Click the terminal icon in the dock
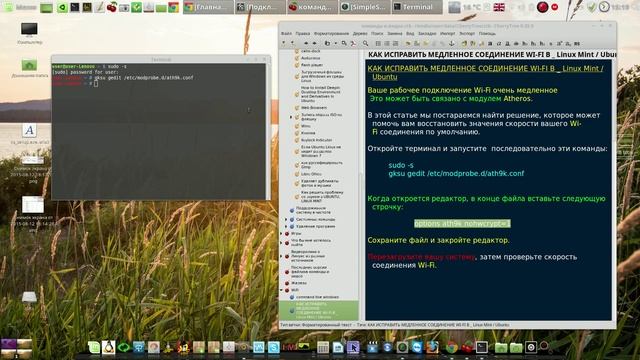Image resolution: width=640 pixels, height=360 pixels. pyautogui.click(x=482, y=347)
